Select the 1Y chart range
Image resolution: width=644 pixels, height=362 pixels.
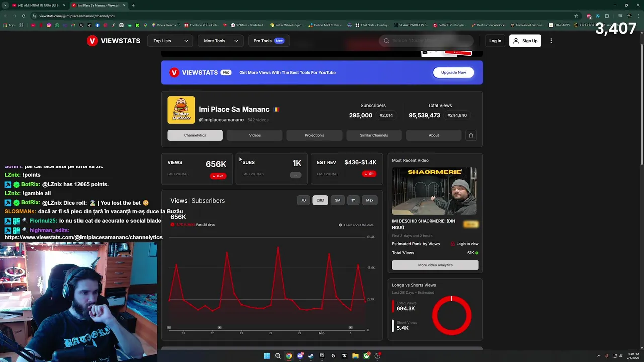pyautogui.click(x=353, y=200)
